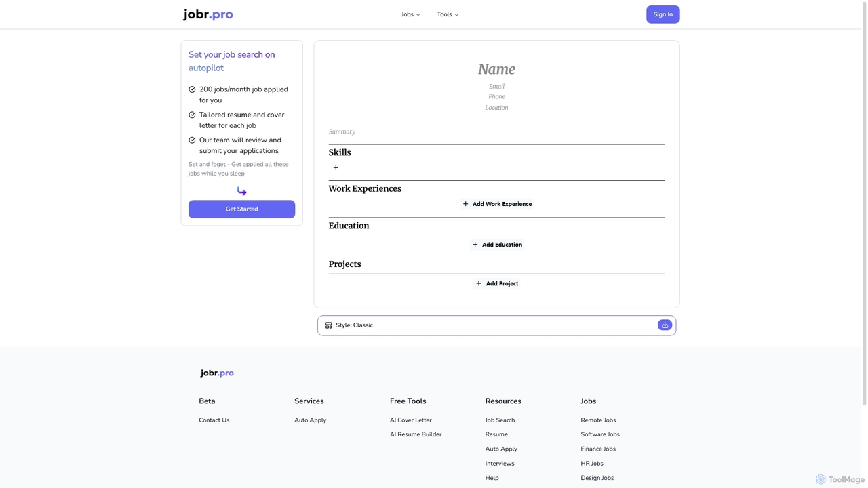Open Auto Apply link under Resources
Screen dimensions: 868x488
point(501,449)
